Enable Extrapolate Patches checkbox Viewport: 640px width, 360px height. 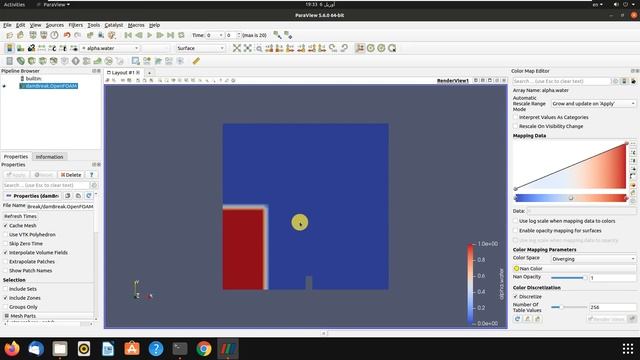pyautogui.click(x=6, y=262)
